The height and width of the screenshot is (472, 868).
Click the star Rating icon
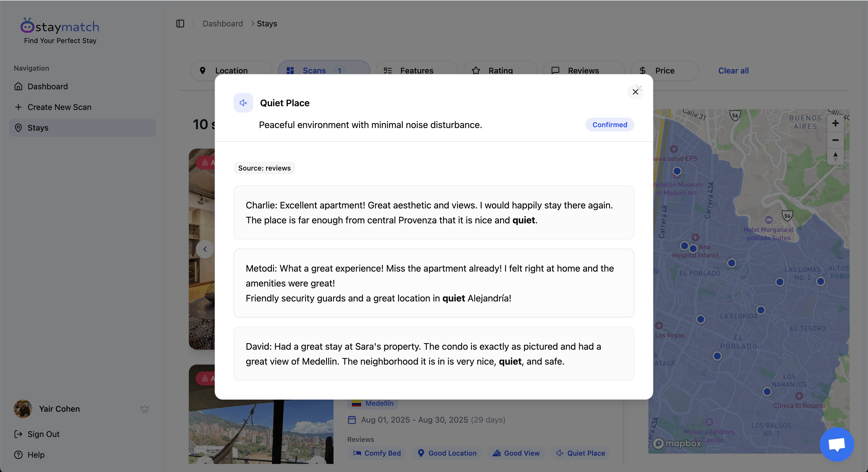coord(476,70)
